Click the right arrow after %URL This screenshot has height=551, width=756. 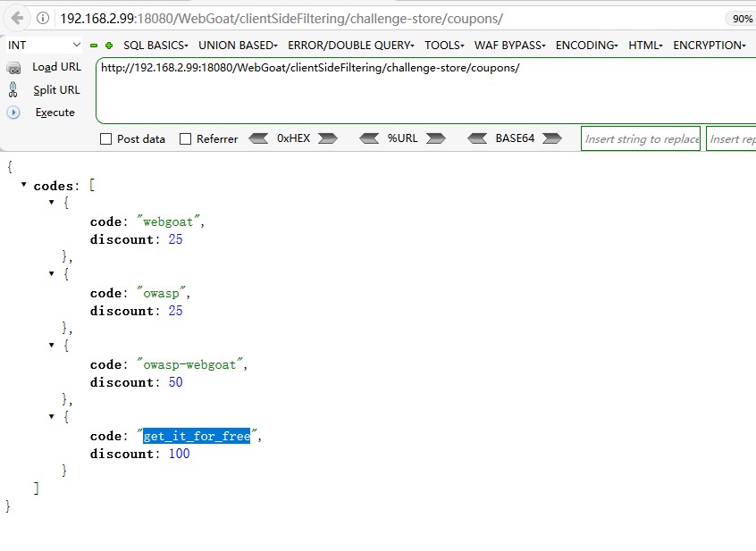(436, 138)
